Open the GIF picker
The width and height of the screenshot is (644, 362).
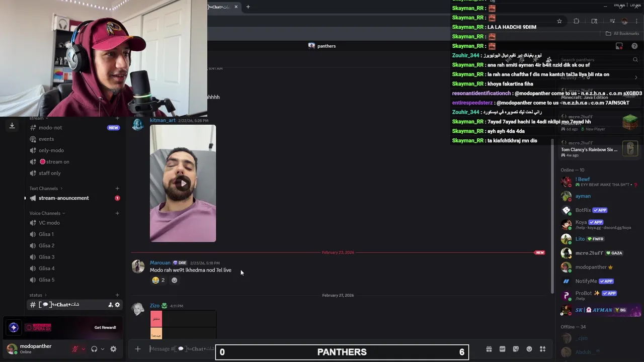tap(502, 349)
